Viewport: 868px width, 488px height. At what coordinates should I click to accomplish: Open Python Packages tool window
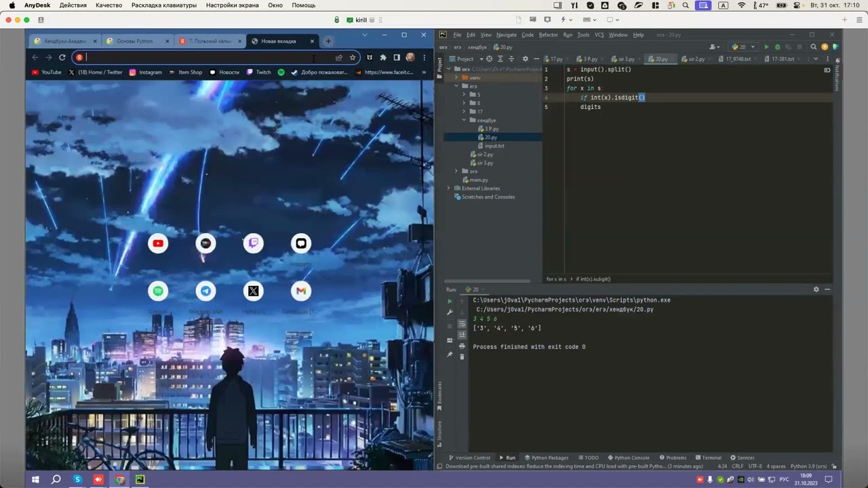tap(547, 457)
